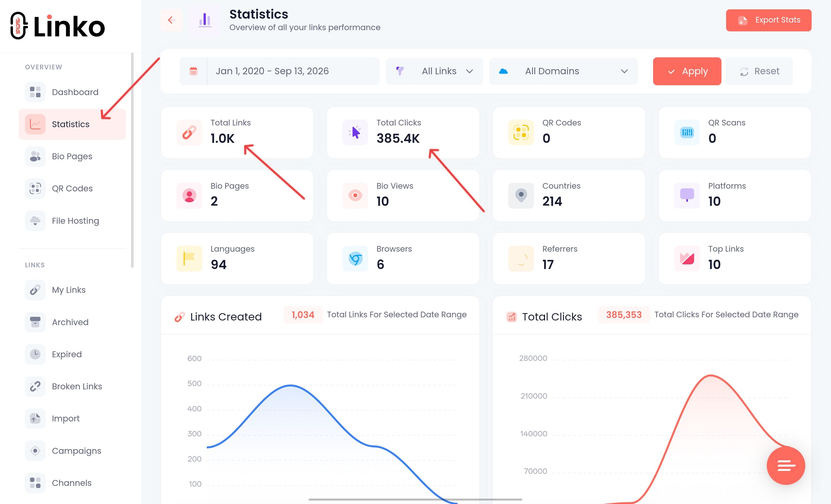This screenshot has height=504, width=831.
Task: Click the date range input field
Action: point(293,71)
